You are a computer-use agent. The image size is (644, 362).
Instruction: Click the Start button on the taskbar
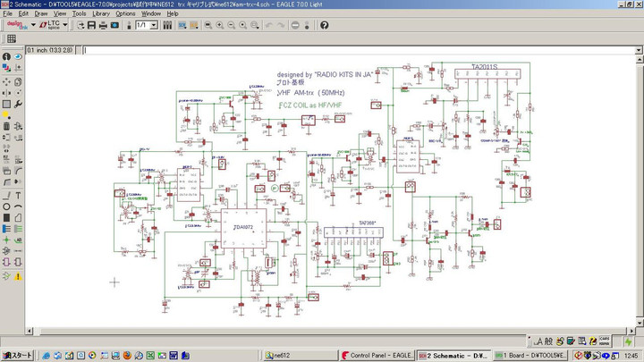(x=17, y=355)
